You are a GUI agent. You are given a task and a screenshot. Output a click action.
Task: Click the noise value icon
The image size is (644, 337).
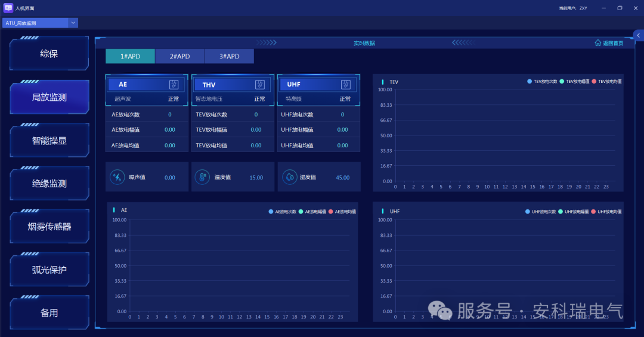(x=117, y=177)
